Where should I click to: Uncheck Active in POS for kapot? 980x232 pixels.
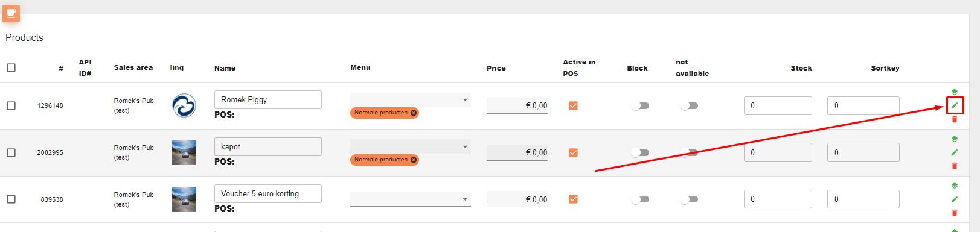tap(574, 152)
